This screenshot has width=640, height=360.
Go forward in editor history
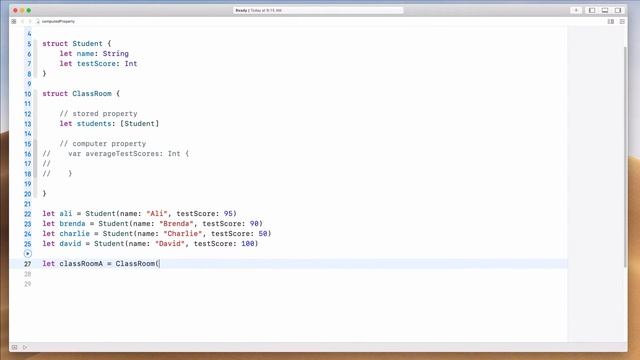point(30,21)
